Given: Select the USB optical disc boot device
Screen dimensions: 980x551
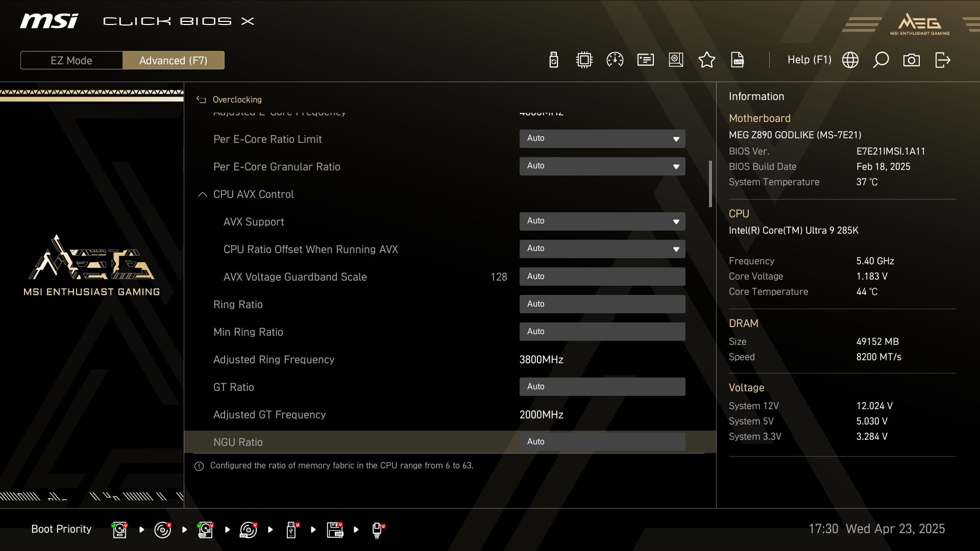Looking at the screenshot, I should [x=248, y=530].
